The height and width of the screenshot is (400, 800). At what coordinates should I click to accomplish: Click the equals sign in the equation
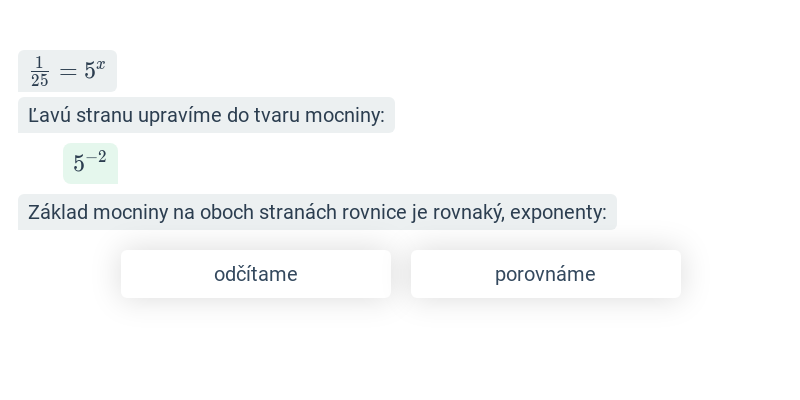pos(68,71)
